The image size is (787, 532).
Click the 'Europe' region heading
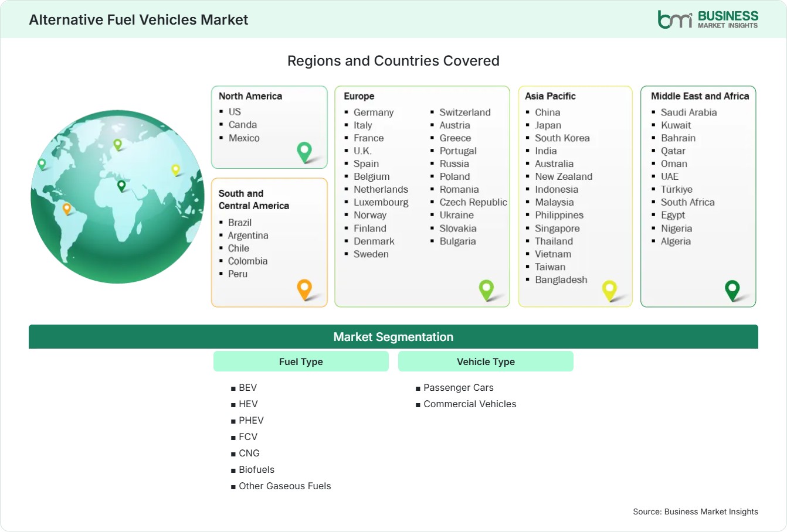pyautogui.click(x=359, y=96)
